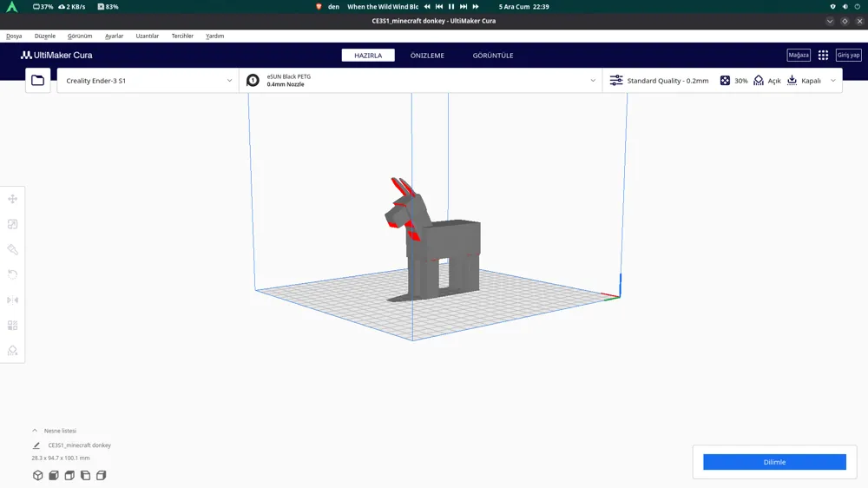The image size is (868, 488).
Task: Click the adhesion icon labeled Kapalı
Action: pyautogui.click(x=792, y=80)
